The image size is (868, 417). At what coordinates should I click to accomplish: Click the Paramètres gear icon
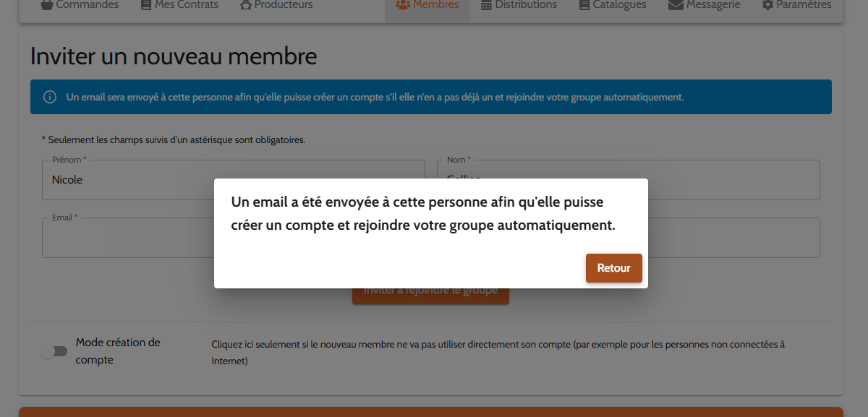click(x=767, y=5)
